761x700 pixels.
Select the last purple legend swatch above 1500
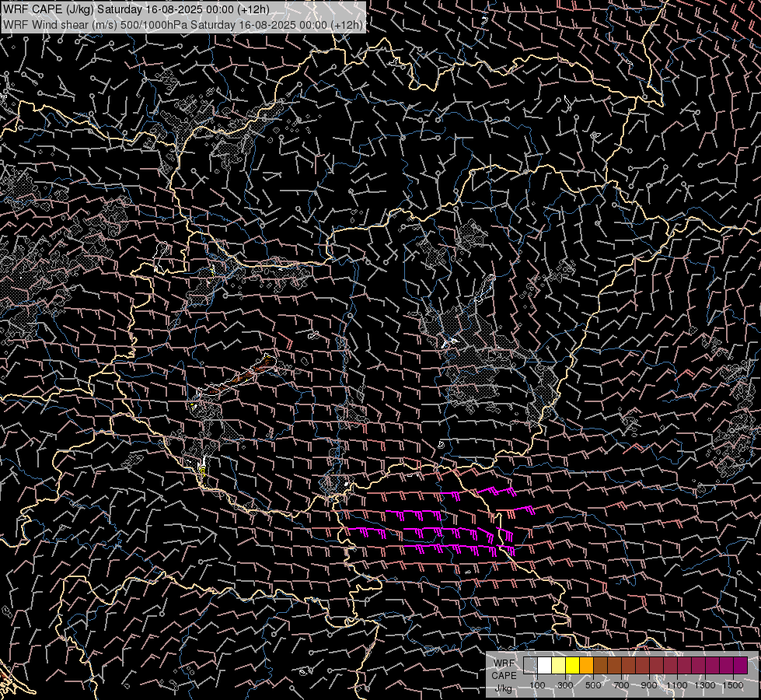(741, 665)
